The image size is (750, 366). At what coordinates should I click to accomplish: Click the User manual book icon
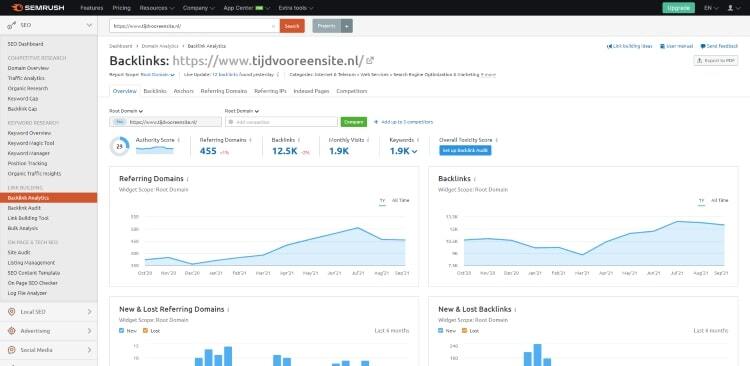tap(662, 46)
